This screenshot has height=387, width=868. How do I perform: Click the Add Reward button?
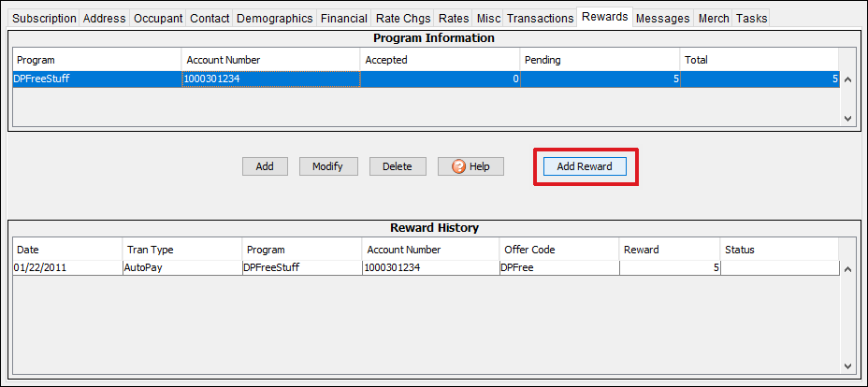coord(585,166)
